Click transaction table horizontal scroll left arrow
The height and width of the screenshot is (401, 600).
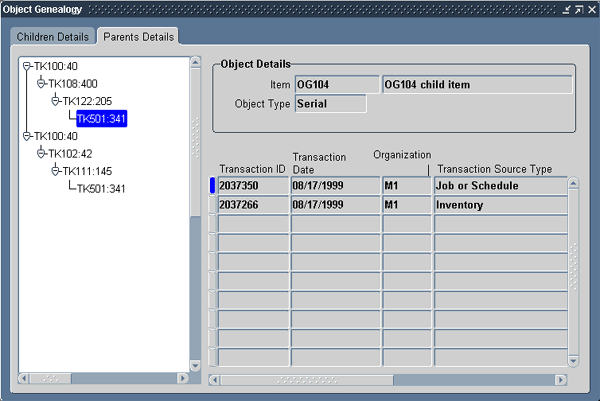pos(214,380)
